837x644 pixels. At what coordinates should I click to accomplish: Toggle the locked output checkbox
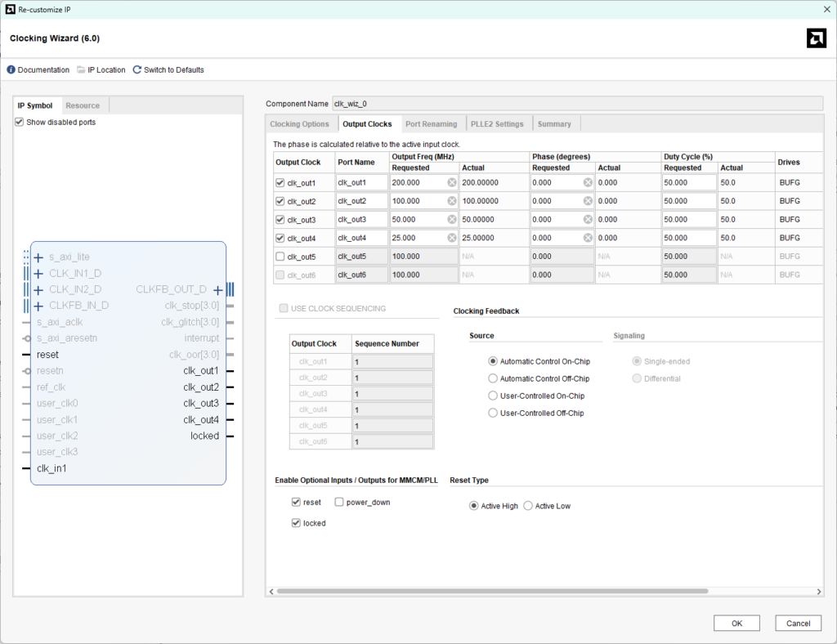click(x=296, y=523)
